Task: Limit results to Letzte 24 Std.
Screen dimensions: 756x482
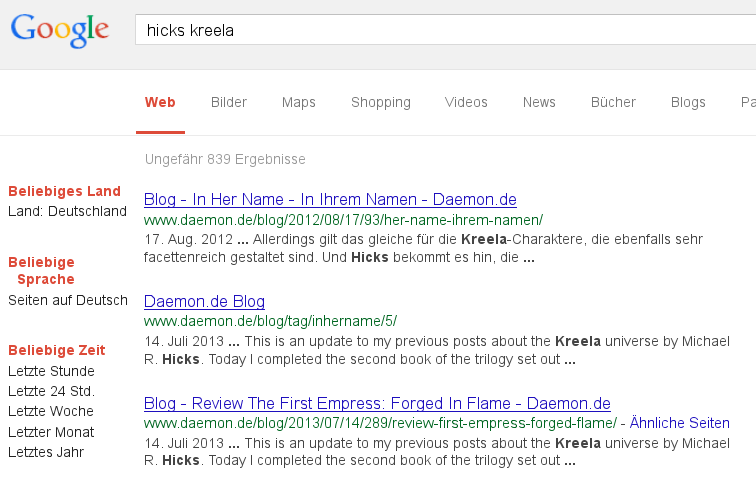Action: point(51,391)
